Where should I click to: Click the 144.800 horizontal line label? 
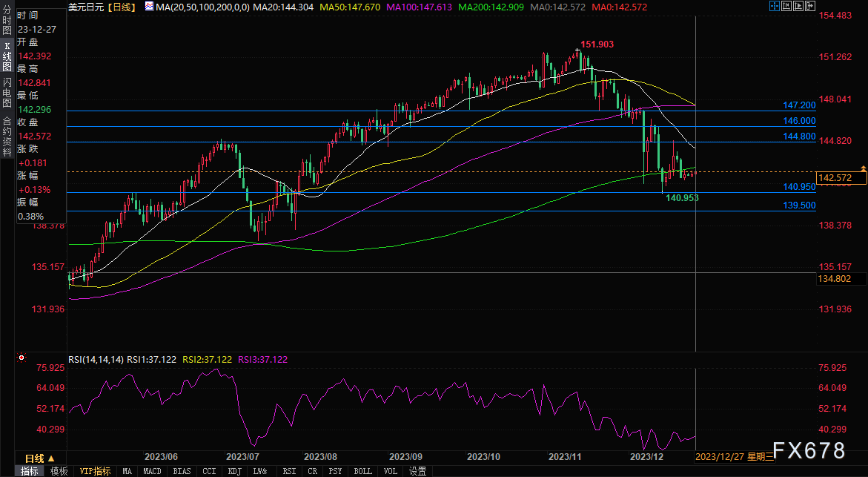[799, 136]
